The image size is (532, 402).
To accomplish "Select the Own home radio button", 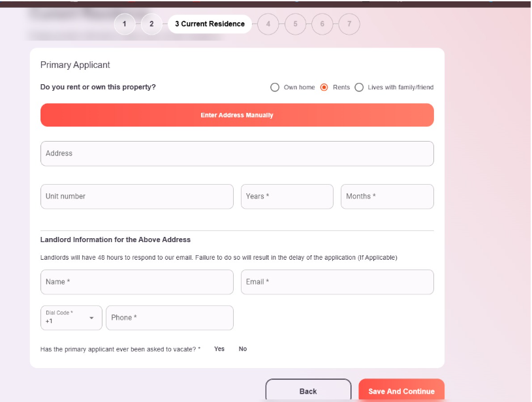I will coord(275,87).
